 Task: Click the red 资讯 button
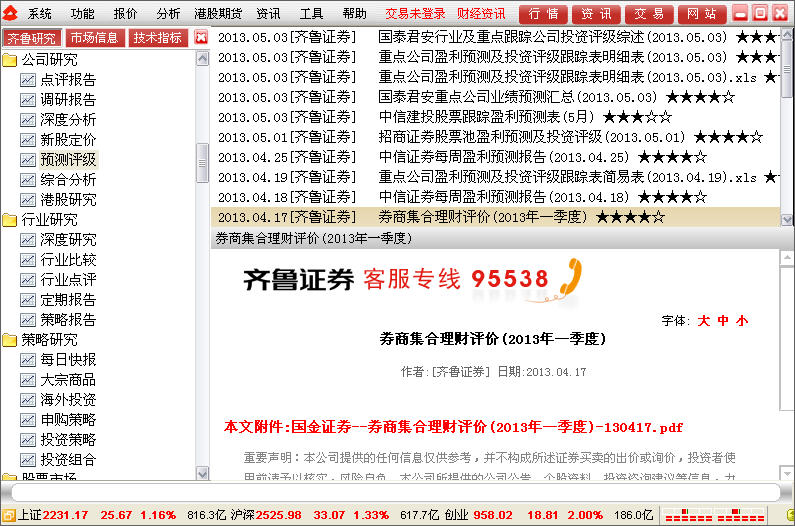[x=596, y=14]
